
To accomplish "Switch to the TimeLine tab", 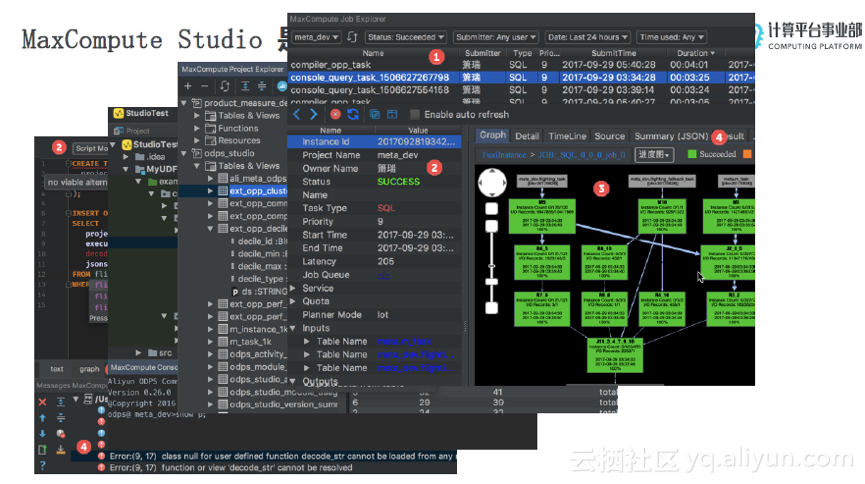I will [x=567, y=136].
